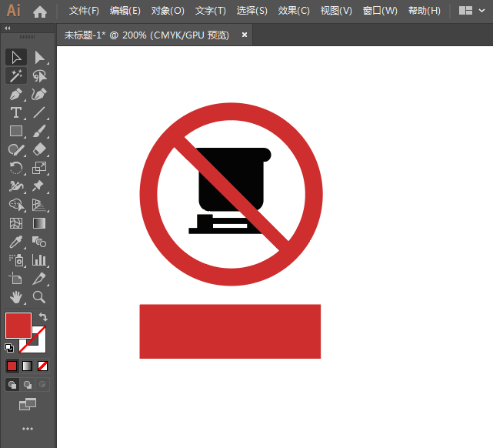Viewport: 493px width, 448px height.
Task: Select the Rectangle tool
Action: [16, 132]
